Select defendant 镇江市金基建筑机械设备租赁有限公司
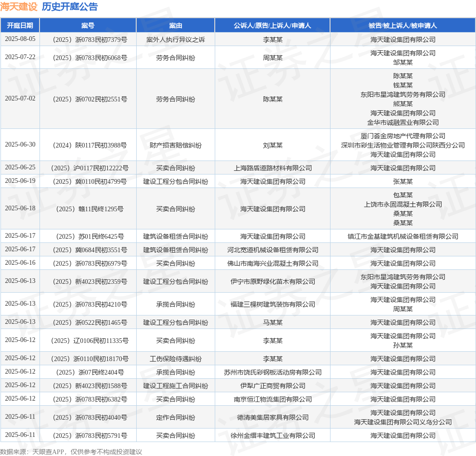Image resolution: width=476 pixels, height=456 pixels. [403, 236]
